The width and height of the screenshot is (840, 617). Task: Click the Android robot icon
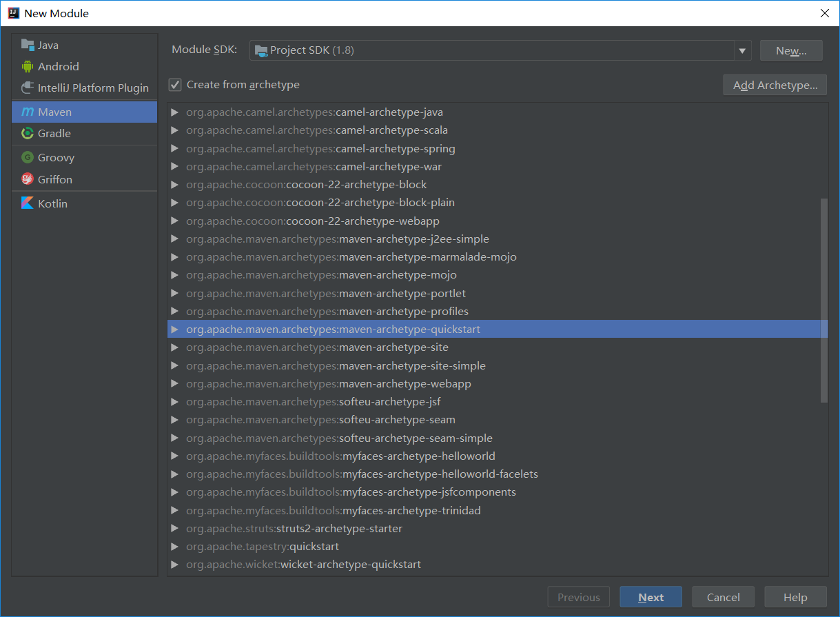[28, 66]
